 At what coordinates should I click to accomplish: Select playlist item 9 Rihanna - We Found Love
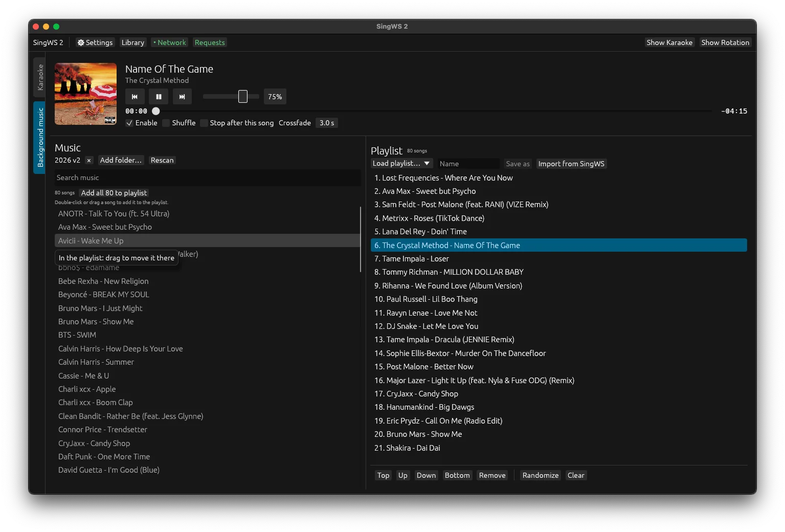click(559, 286)
